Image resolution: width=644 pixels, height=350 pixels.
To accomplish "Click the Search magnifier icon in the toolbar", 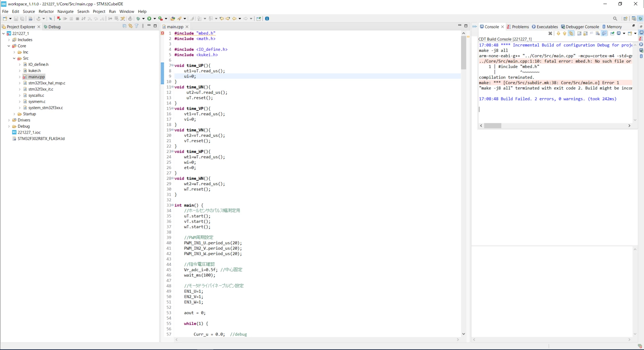I will [x=615, y=19].
